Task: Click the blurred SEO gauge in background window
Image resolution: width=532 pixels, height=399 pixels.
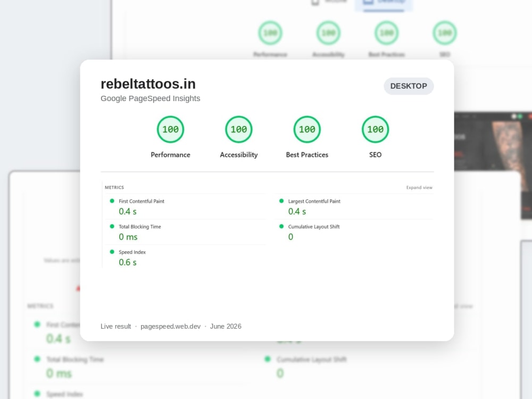Action: 445,33
